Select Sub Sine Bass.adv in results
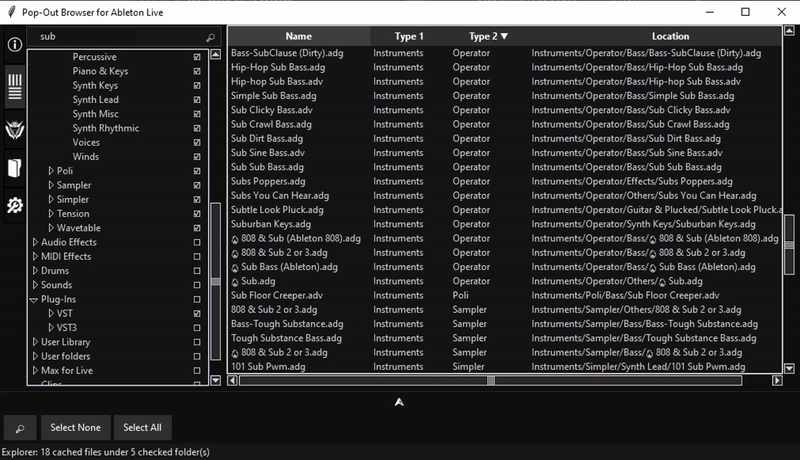The width and height of the screenshot is (800, 460). [x=505, y=153]
